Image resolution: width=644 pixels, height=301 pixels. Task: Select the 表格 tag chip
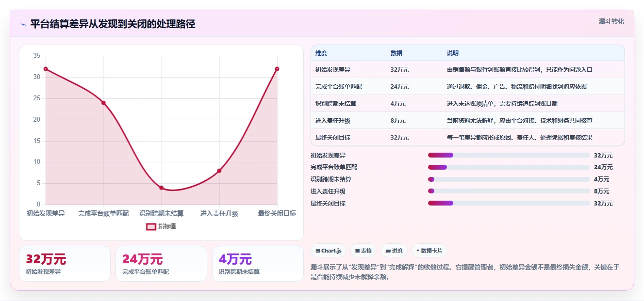[x=363, y=251]
